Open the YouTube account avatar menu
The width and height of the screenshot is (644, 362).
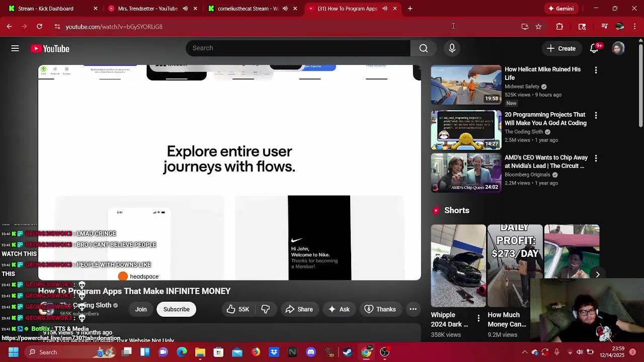(x=618, y=48)
